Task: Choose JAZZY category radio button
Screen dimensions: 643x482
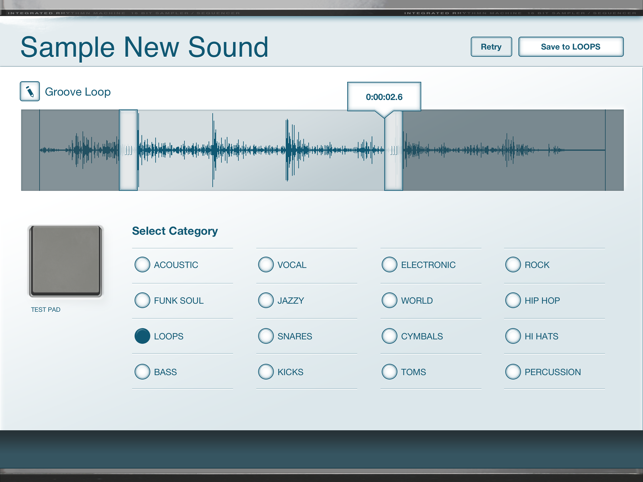Action: pyautogui.click(x=266, y=301)
